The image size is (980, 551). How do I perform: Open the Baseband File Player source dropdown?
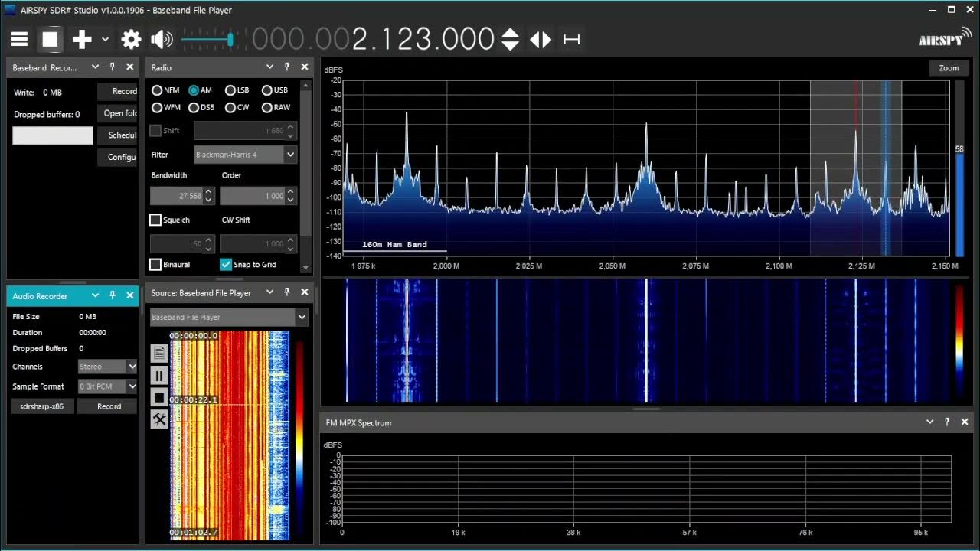pos(228,317)
